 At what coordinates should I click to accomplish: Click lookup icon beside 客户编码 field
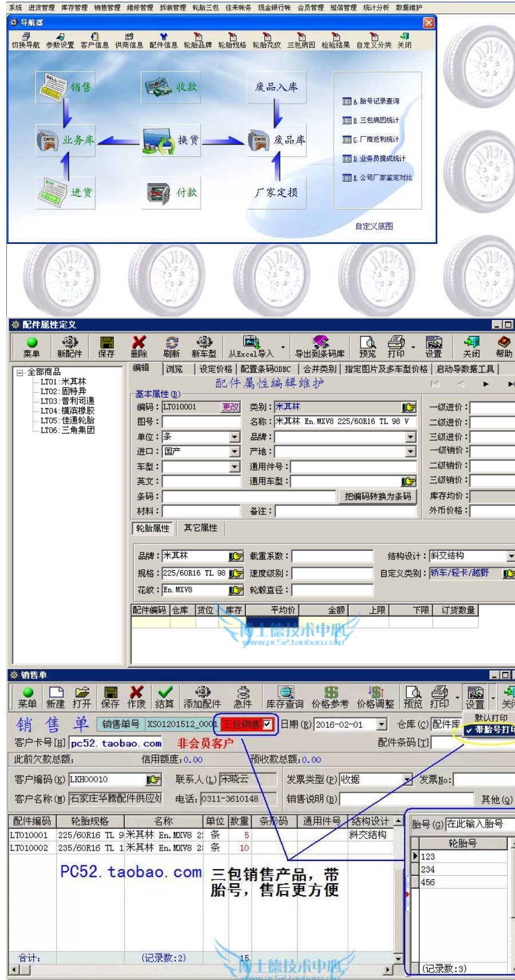[x=153, y=780]
